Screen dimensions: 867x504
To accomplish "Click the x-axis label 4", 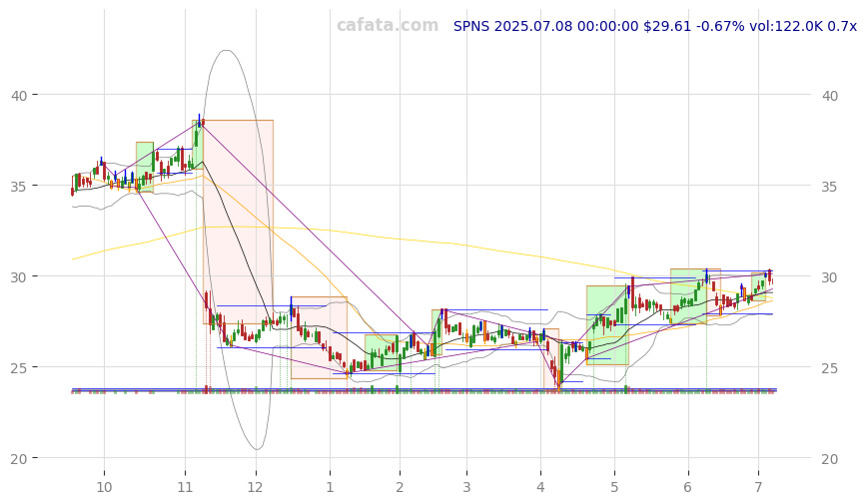I will point(540,487).
